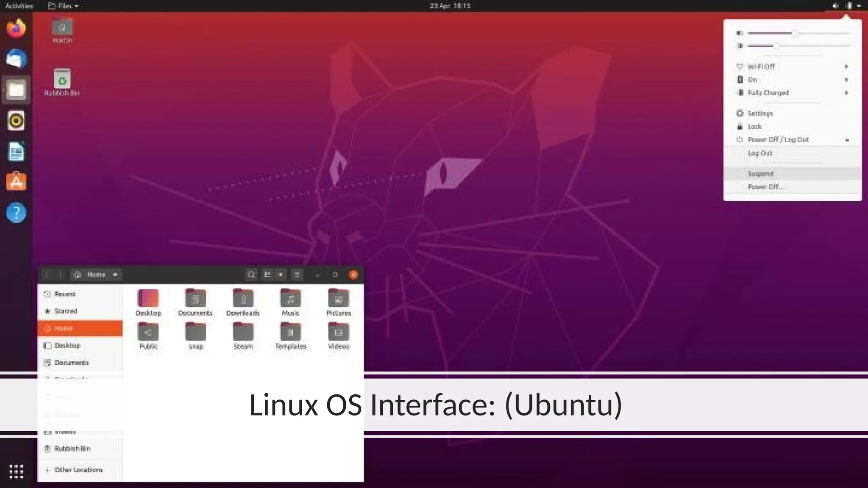This screenshot has height=488, width=868.
Task: Open the Videos folder icon
Action: coord(338,336)
